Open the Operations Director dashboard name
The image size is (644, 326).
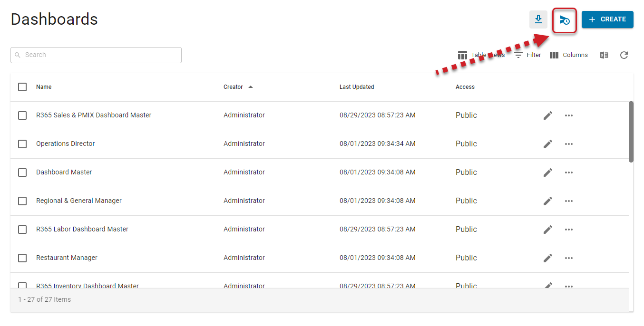coord(66,144)
